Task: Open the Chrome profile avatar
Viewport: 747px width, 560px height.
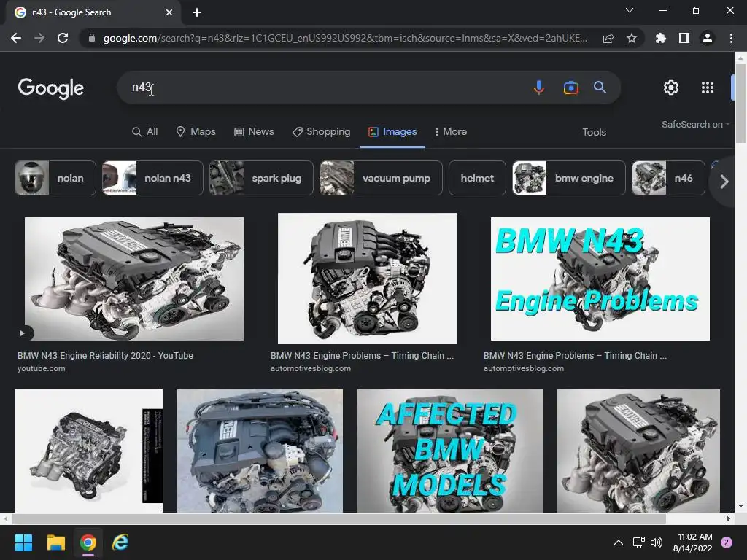Action: click(708, 38)
